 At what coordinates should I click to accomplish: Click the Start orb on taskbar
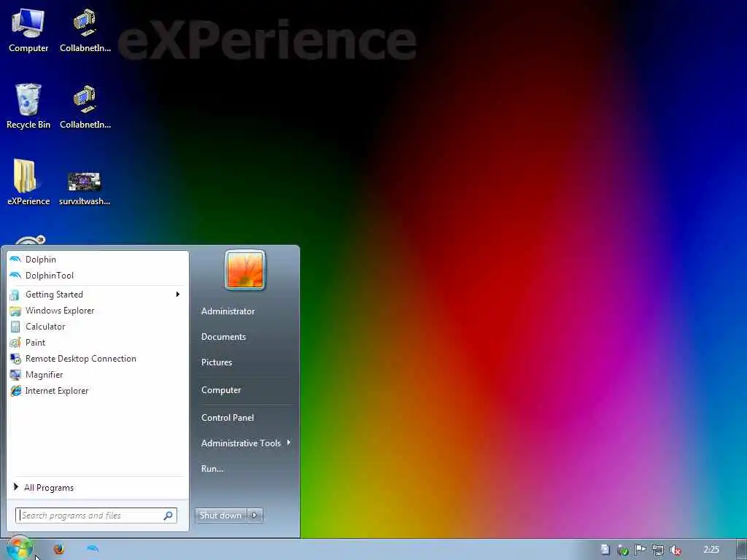click(20, 548)
